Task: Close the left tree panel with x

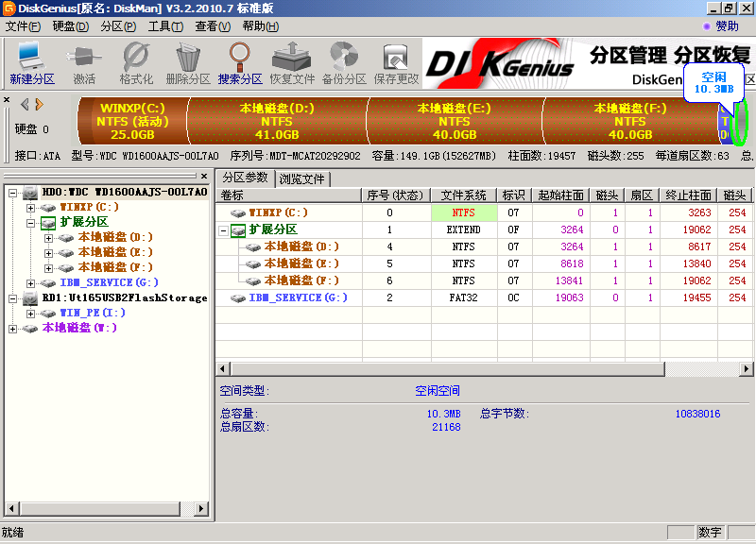Action: pyautogui.click(x=204, y=176)
